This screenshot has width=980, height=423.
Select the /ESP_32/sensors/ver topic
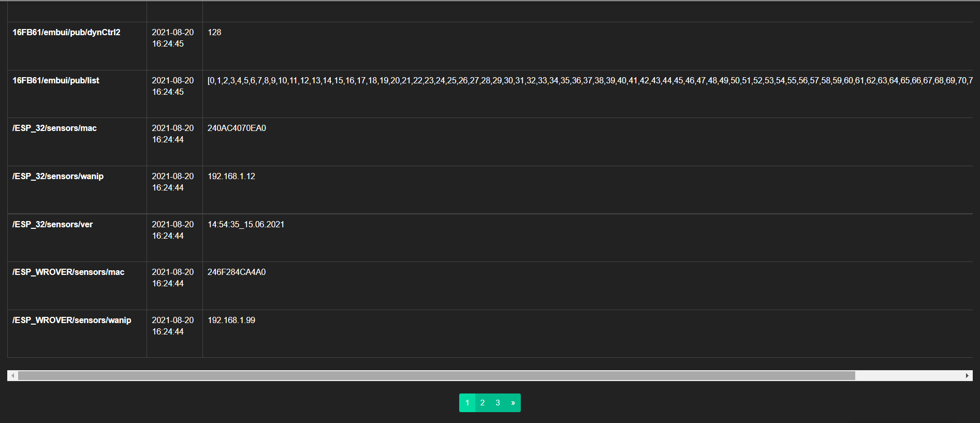coord(52,224)
